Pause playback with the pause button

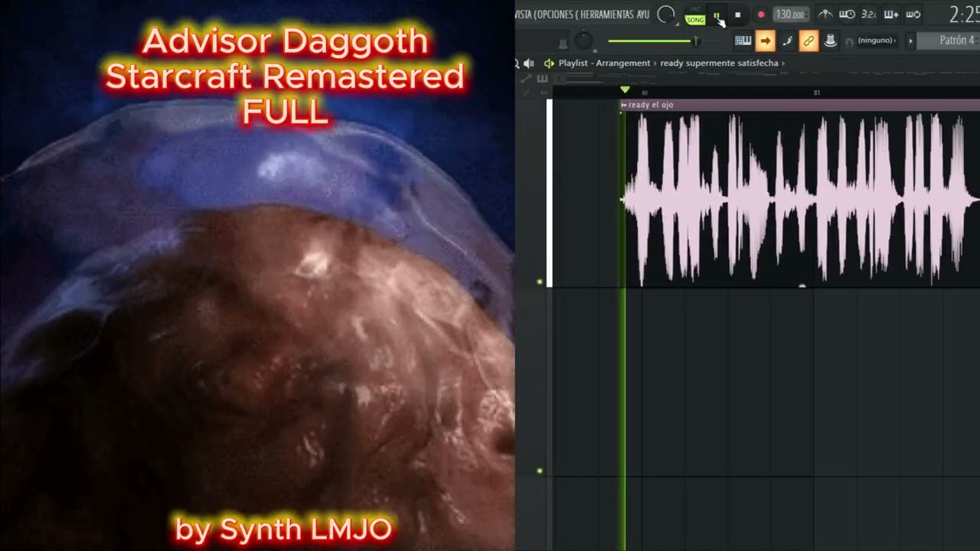[717, 15]
